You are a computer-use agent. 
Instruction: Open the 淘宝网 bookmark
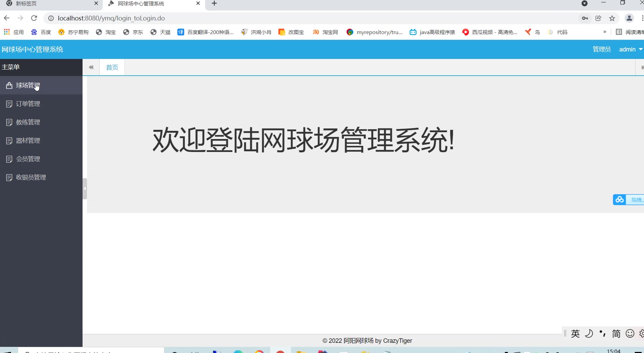(325, 32)
